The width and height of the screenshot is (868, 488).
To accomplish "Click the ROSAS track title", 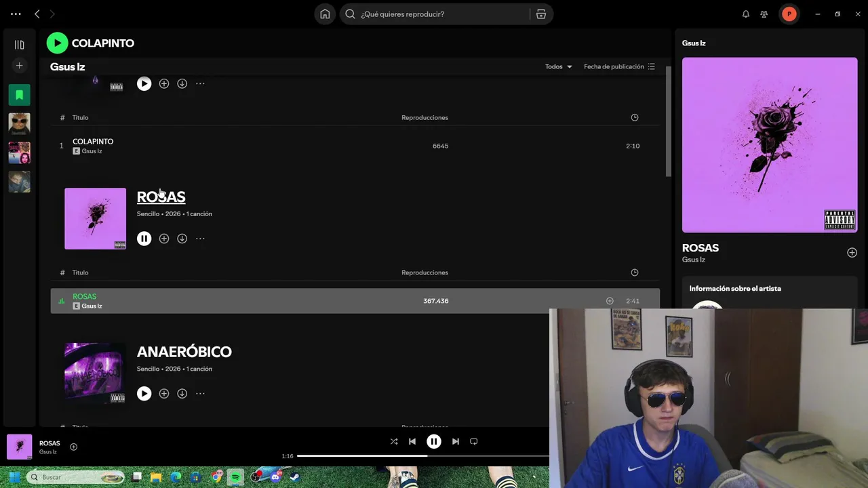I will (x=84, y=296).
